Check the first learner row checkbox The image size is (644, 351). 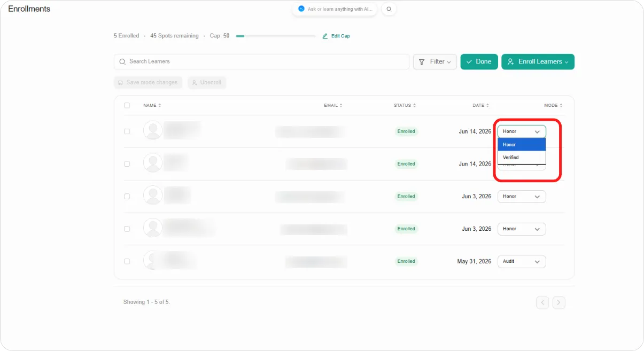pos(127,131)
